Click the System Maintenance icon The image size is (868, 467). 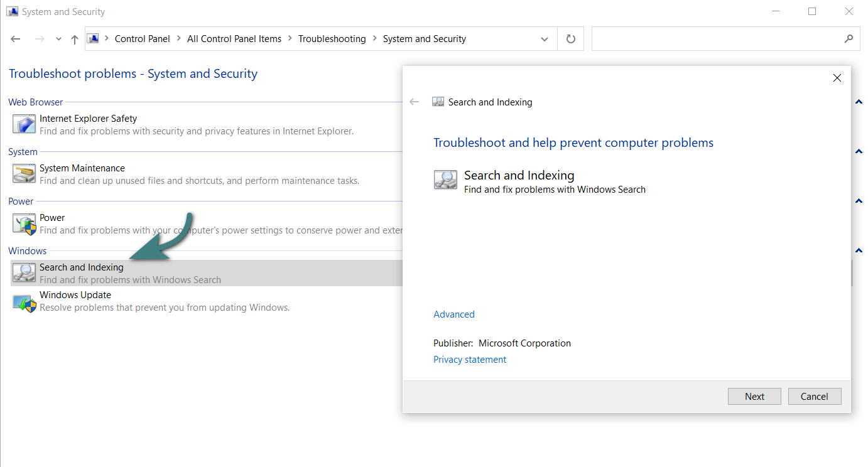pyautogui.click(x=24, y=173)
